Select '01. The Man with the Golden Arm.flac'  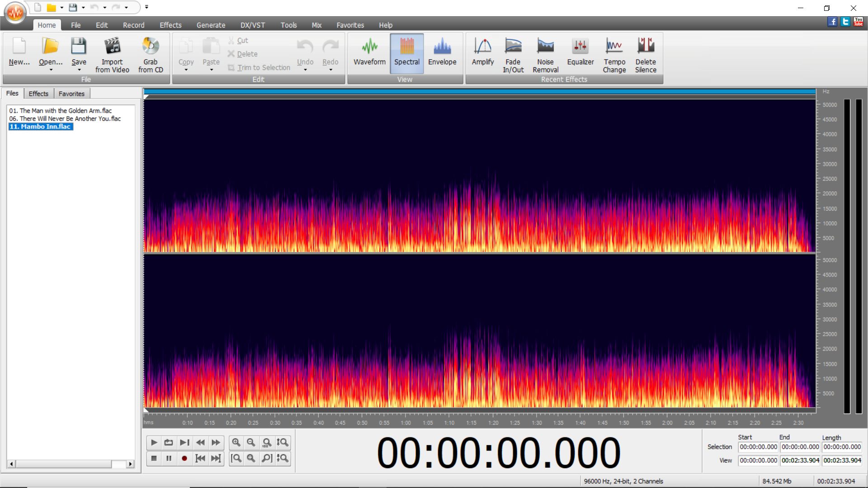click(60, 111)
